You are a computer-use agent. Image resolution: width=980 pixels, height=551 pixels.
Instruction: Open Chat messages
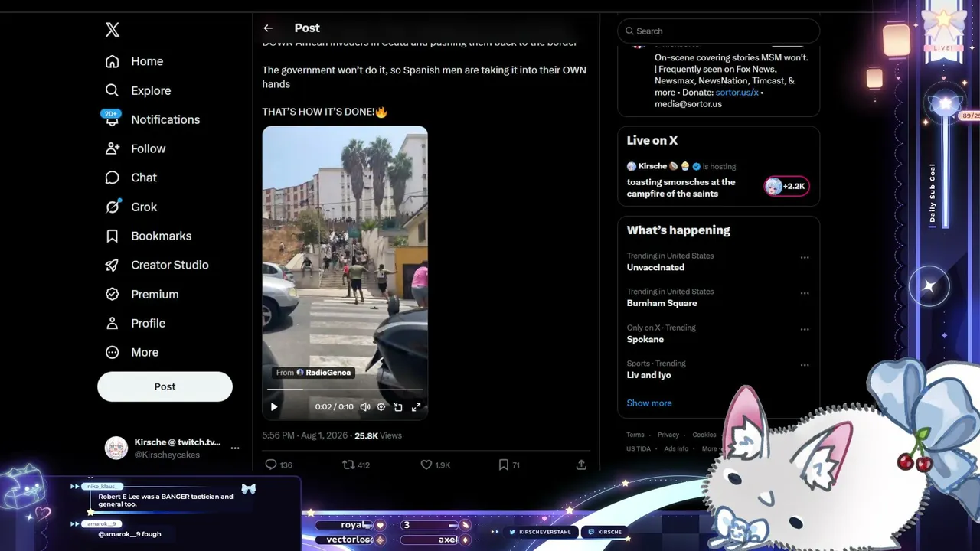tap(131, 178)
